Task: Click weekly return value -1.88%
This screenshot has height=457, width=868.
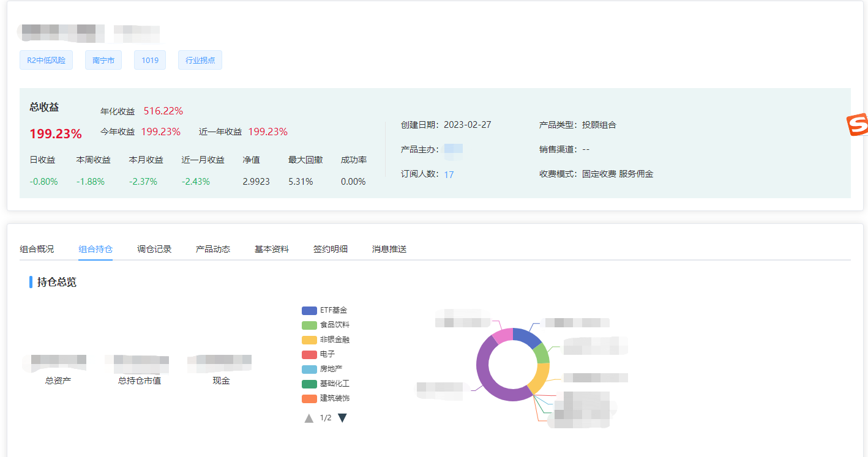Action: pyautogui.click(x=91, y=182)
